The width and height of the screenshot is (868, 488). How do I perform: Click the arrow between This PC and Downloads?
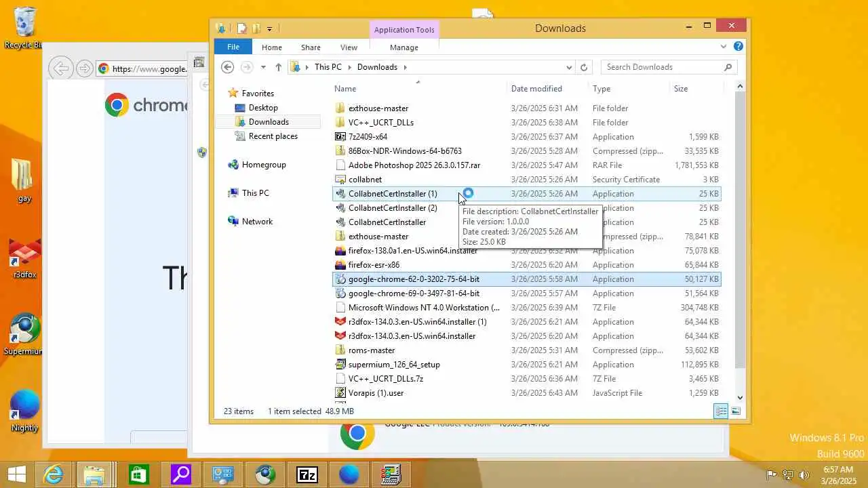(350, 67)
